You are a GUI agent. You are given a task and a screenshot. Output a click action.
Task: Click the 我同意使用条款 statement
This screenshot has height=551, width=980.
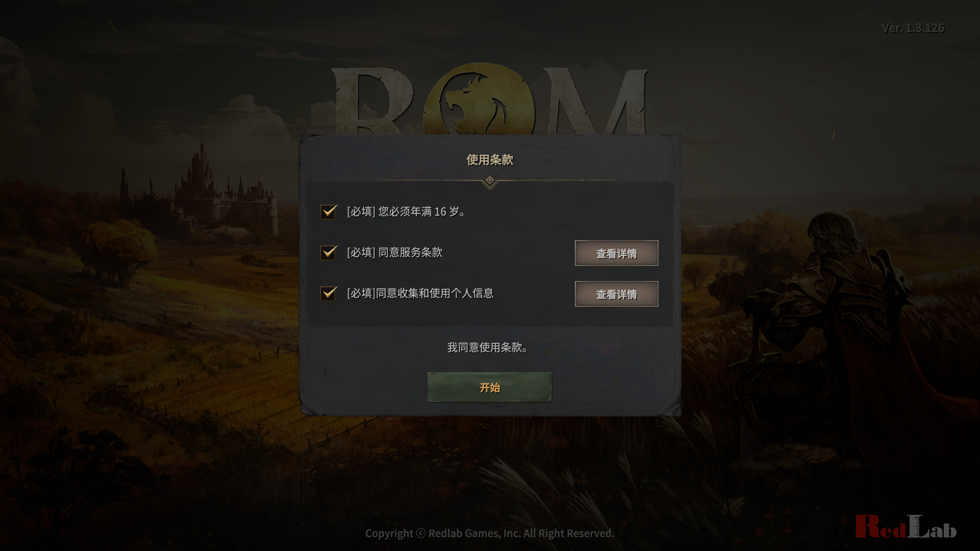coord(487,347)
